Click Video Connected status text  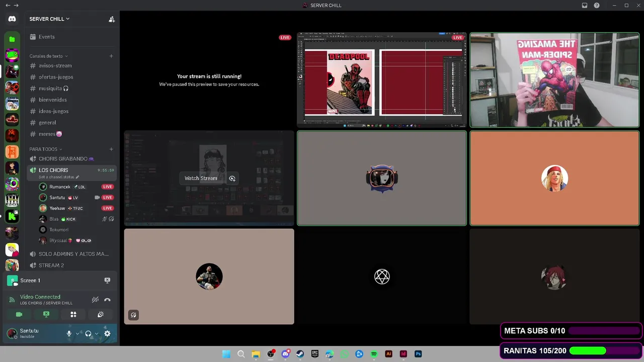(x=40, y=297)
